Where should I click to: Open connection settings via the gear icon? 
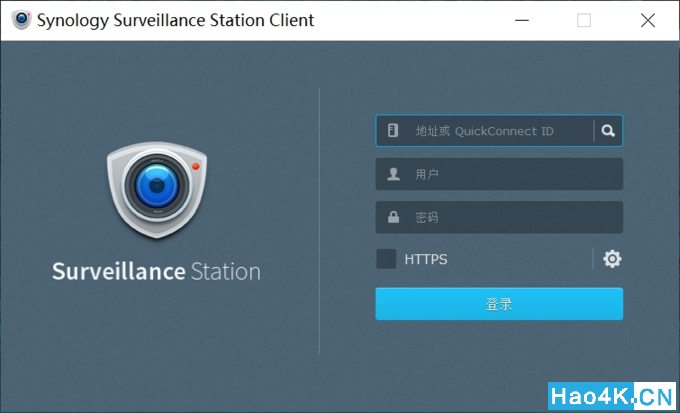click(612, 259)
